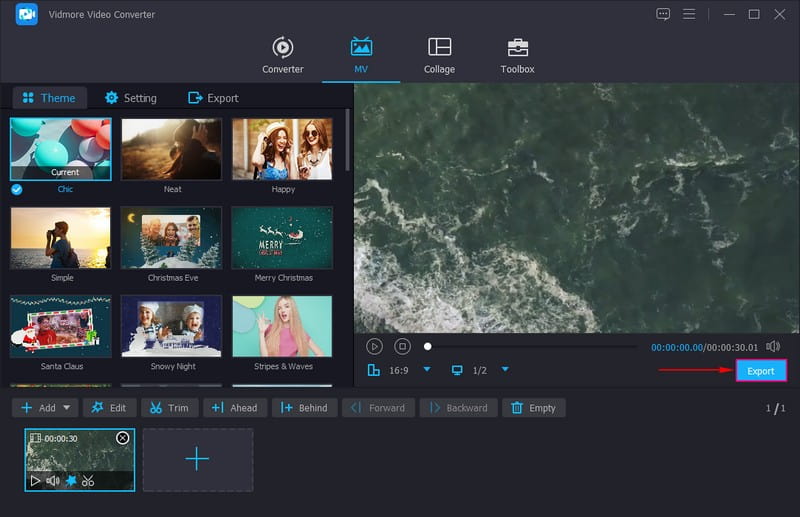Open the Add dropdown arrow
The image size is (800, 517).
click(x=68, y=408)
